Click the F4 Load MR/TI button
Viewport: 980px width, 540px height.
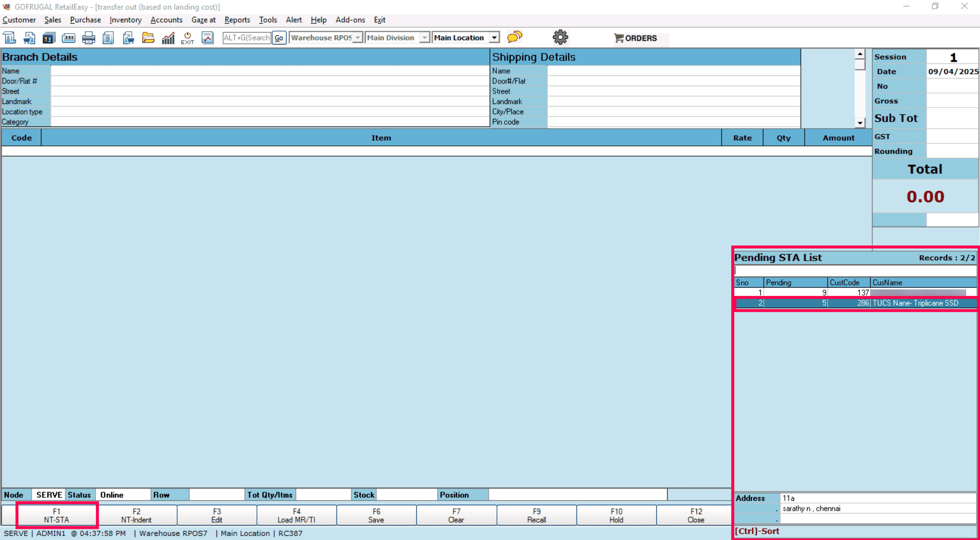[297, 516]
